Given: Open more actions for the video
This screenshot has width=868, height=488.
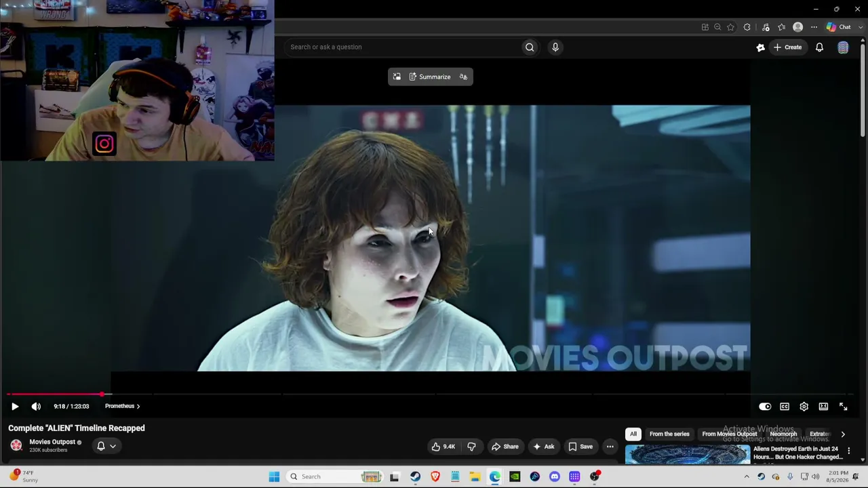Looking at the screenshot, I should click(610, 447).
